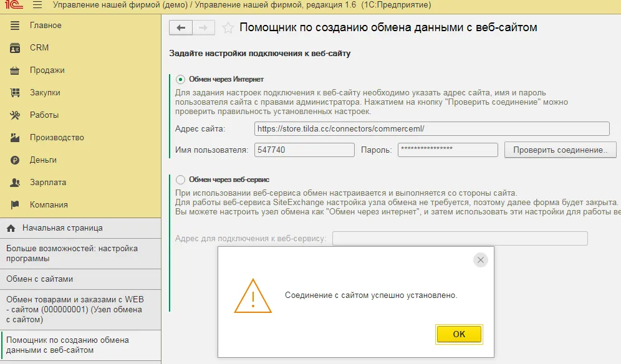Switch to Обмен с сайтами tab
This screenshot has width=621, height=364.
[x=80, y=279]
